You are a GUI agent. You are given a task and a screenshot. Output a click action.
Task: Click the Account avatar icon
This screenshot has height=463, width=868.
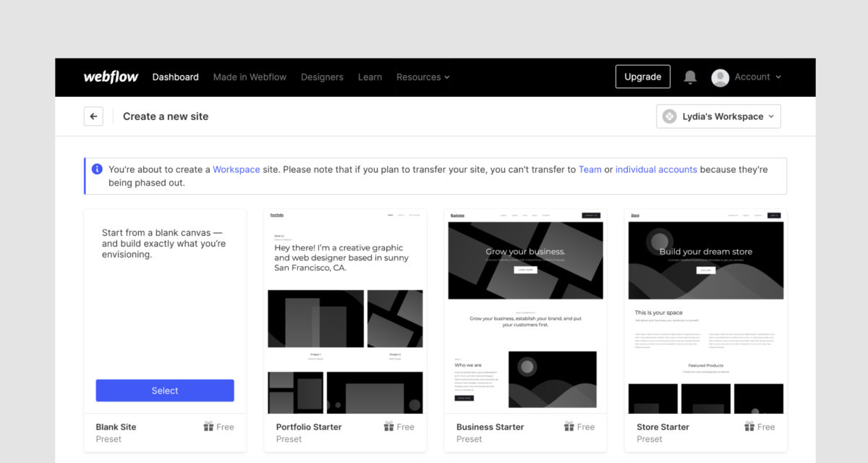(x=720, y=77)
